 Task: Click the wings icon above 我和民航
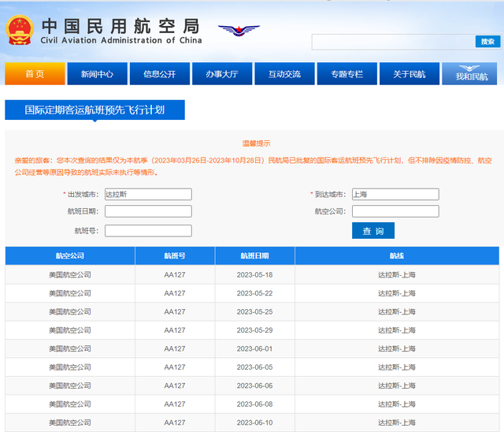[471, 68]
